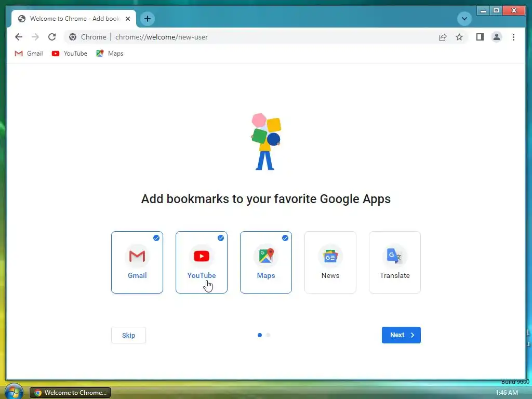
Task: Click the forward navigation arrow
Action: point(35,37)
